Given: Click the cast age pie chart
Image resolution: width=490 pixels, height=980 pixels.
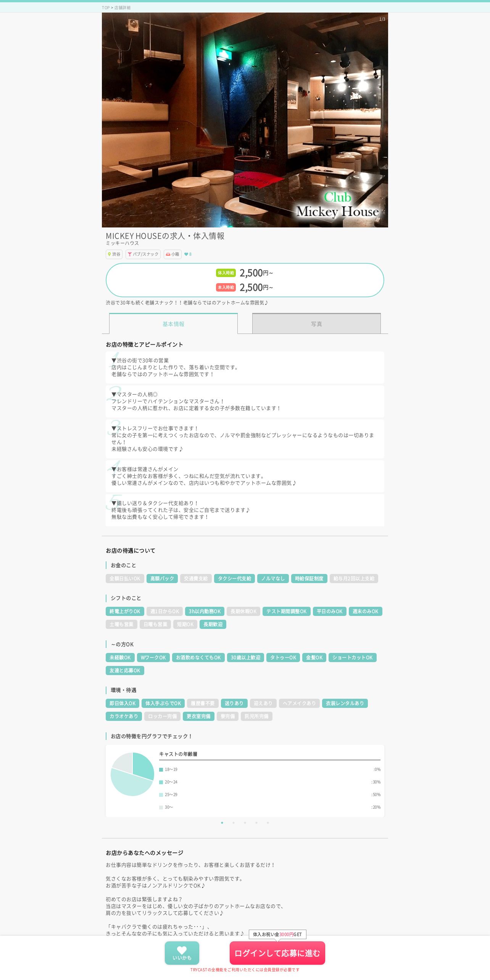Looking at the screenshot, I should [132, 774].
